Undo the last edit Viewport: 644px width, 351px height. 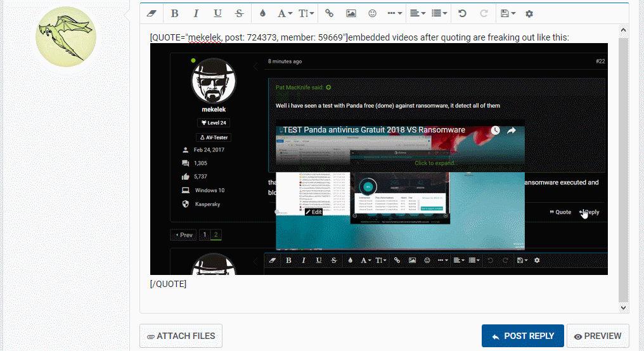click(x=462, y=13)
